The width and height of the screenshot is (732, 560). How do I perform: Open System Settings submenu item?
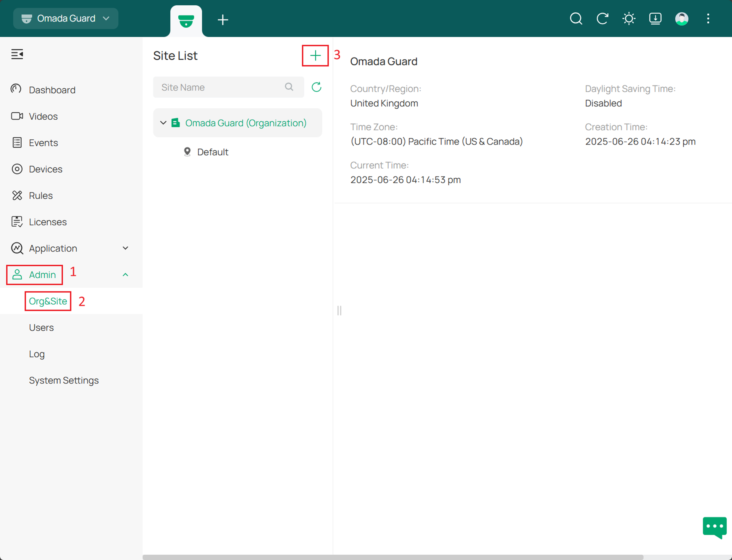point(64,380)
